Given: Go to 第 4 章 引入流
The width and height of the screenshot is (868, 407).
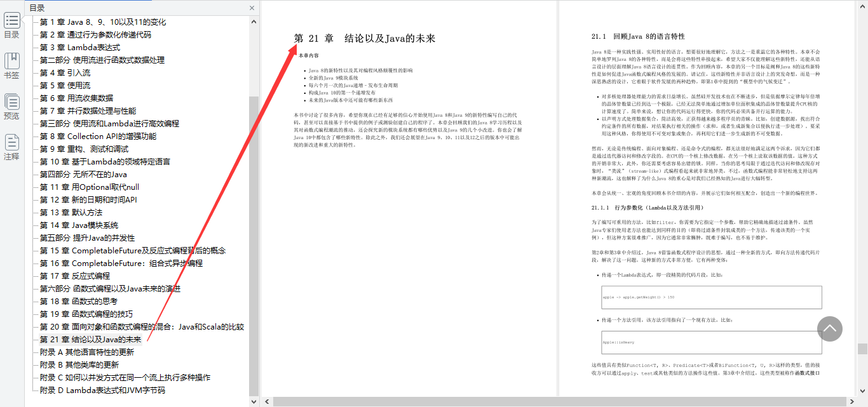Looking at the screenshot, I should (65, 73).
